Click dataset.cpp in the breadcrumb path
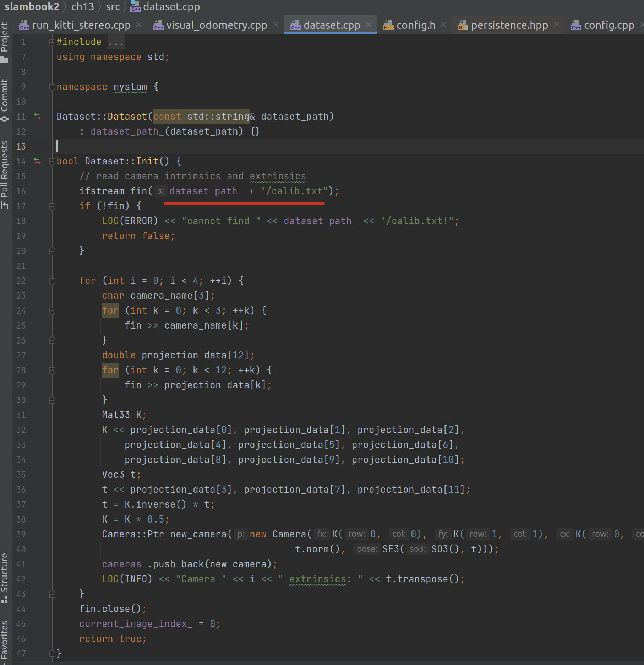Image resolution: width=644 pixels, height=665 pixels. [171, 6]
